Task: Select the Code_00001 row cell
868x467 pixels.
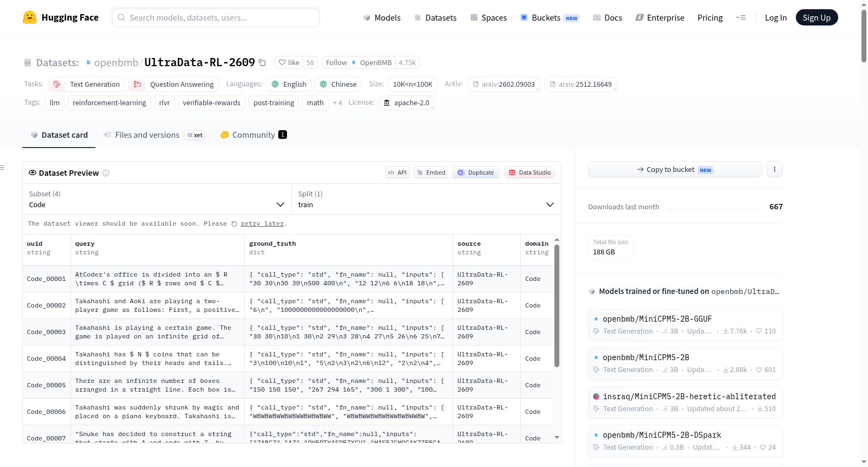Action: pos(47,279)
